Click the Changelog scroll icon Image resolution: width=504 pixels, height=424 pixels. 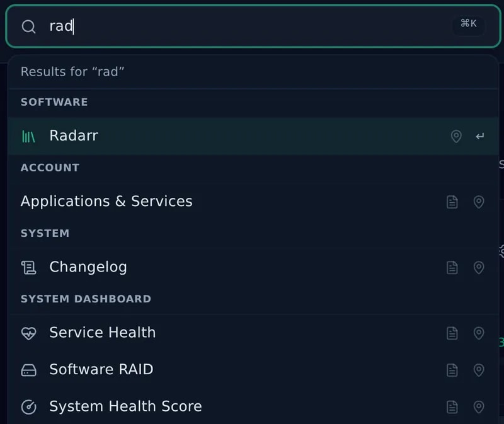[x=28, y=268]
